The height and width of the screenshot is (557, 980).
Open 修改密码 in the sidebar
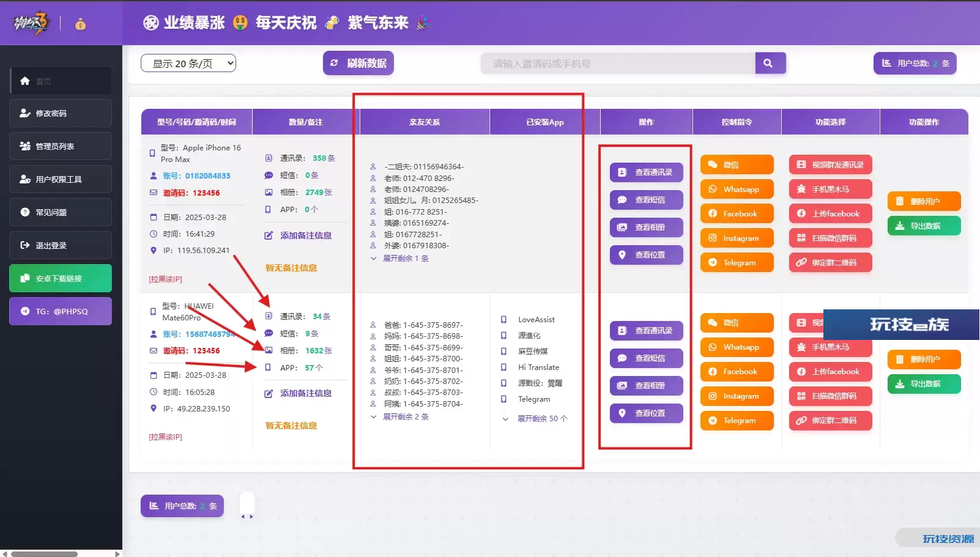tap(61, 113)
